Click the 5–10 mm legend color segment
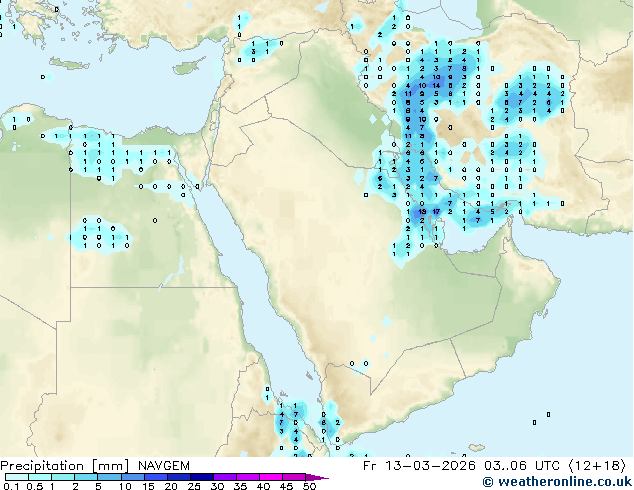This screenshot has height=490, width=634. pos(109,477)
